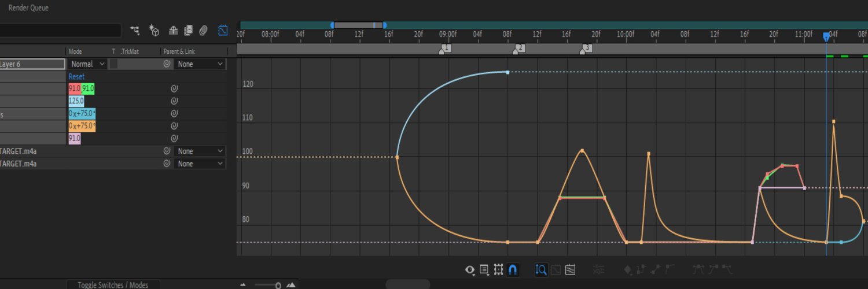The height and width of the screenshot is (289, 868).
Task: Open parent dropdown of first TARGET.m4a row
Action: [200, 151]
